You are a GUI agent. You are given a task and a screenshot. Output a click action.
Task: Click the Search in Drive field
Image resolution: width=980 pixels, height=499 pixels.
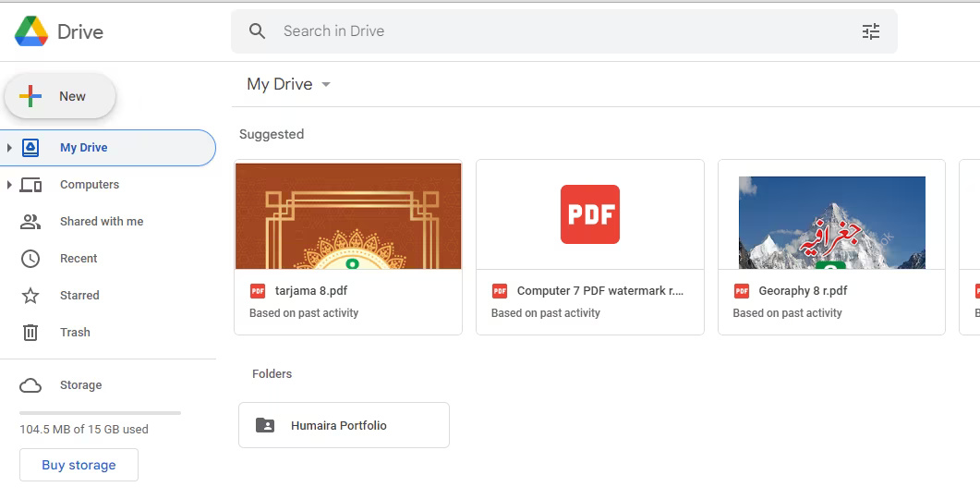pos(563,31)
